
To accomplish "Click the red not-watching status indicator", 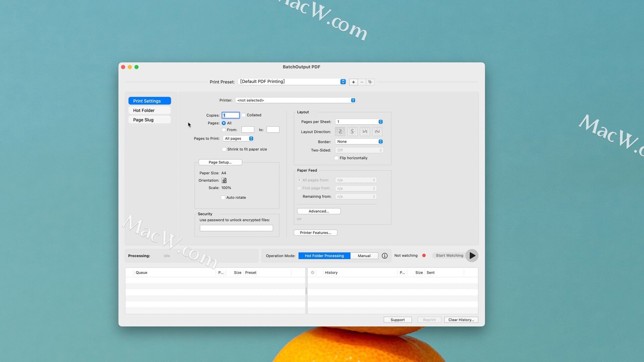I will click(424, 255).
